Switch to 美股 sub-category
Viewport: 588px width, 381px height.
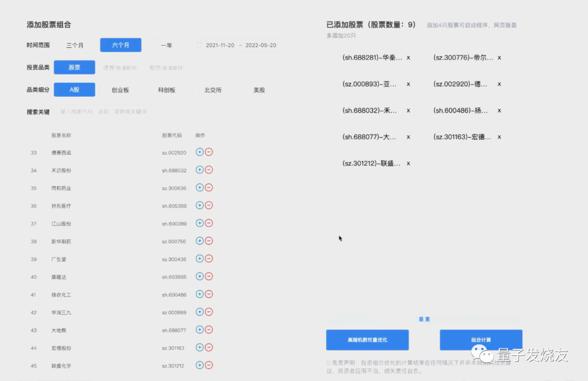click(x=259, y=90)
